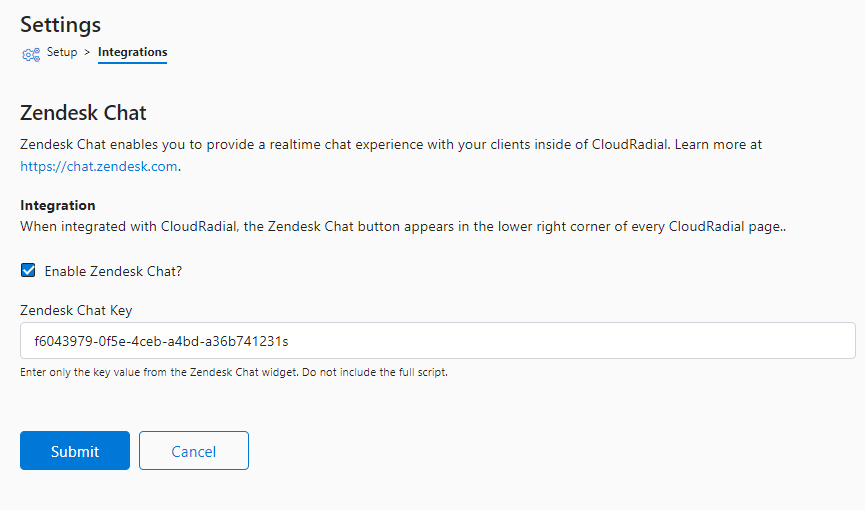Open the chat.zendesk.com link
865x510 pixels.
(99, 166)
